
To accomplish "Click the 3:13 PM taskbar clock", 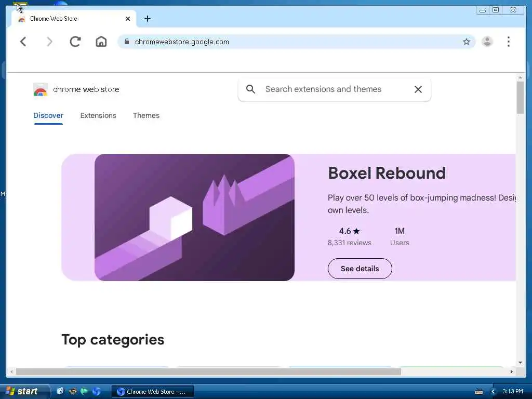I will pyautogui.click(x=513, y=391).
